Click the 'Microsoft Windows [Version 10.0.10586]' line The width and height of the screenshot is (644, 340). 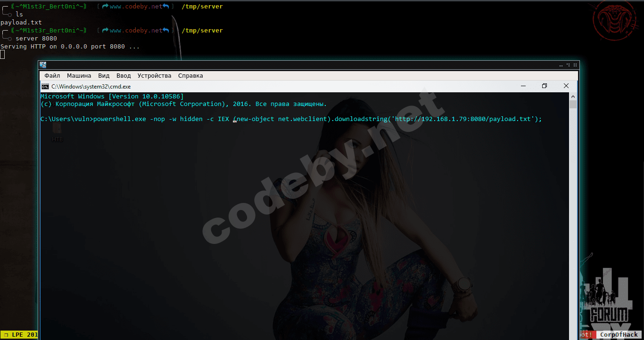[112, 96]
